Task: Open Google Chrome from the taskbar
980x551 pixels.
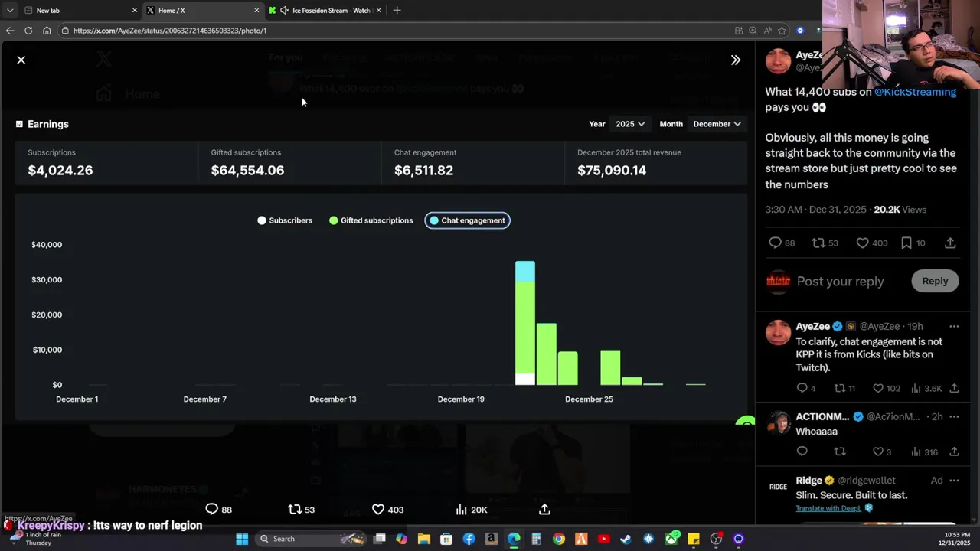Action: (x=559, y=539)
